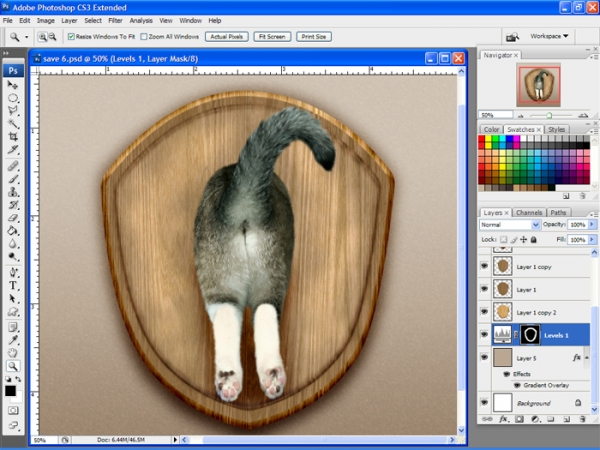The height and width of the screenshot is (450, 600).
Task: Select the Eyedropper tool
Action: pos(13,340)
